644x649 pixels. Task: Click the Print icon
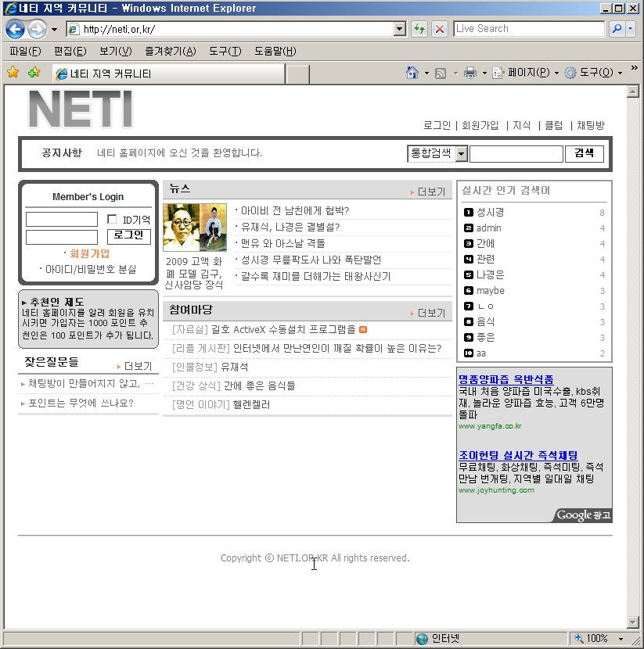470,73
